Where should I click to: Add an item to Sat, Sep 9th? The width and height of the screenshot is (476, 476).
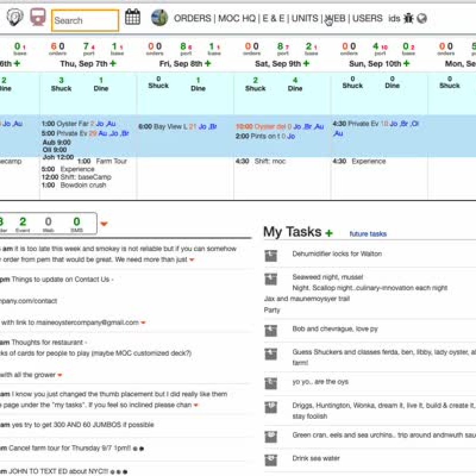point(306,64)
